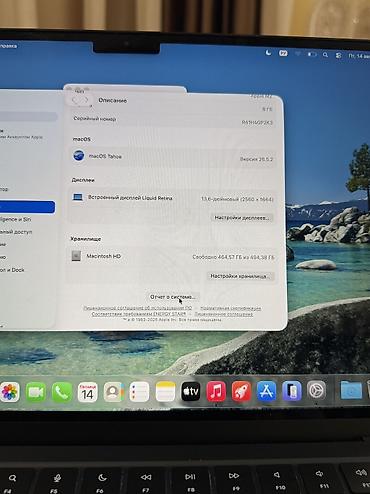This screenshot has height=494, width=370.
Task: Open the yellow Notes app
Action: click(x=165, y=392)
